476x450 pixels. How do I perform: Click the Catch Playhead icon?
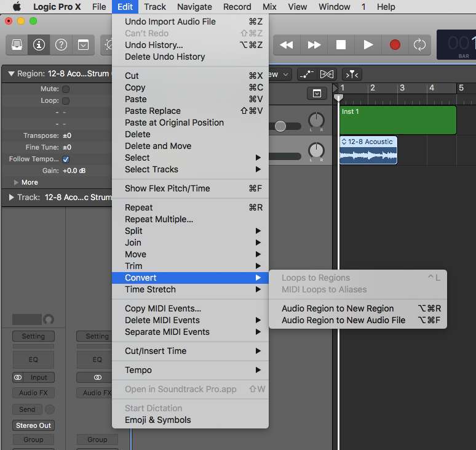352,74
